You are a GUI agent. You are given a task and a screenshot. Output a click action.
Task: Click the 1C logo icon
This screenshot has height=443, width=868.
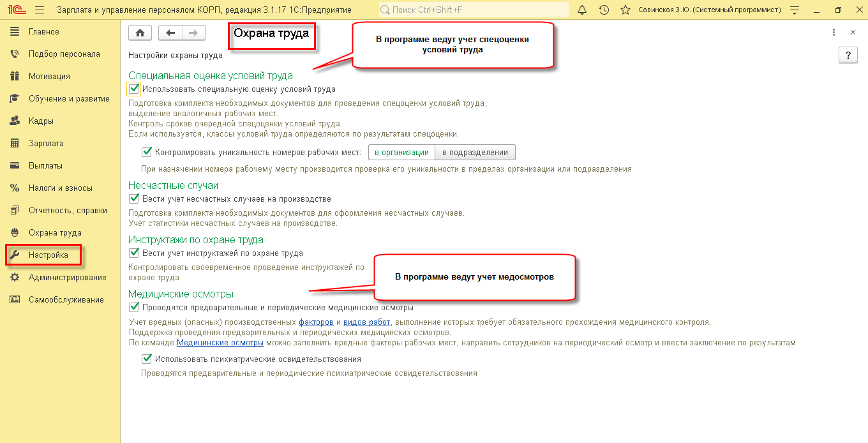[15, 10]
